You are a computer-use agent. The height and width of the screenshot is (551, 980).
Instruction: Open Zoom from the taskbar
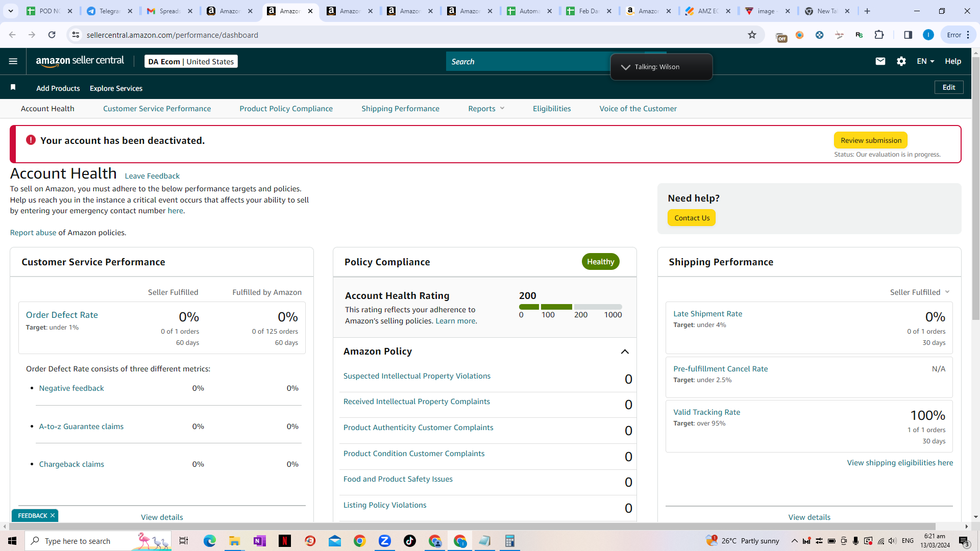click(x=385, y=541)
